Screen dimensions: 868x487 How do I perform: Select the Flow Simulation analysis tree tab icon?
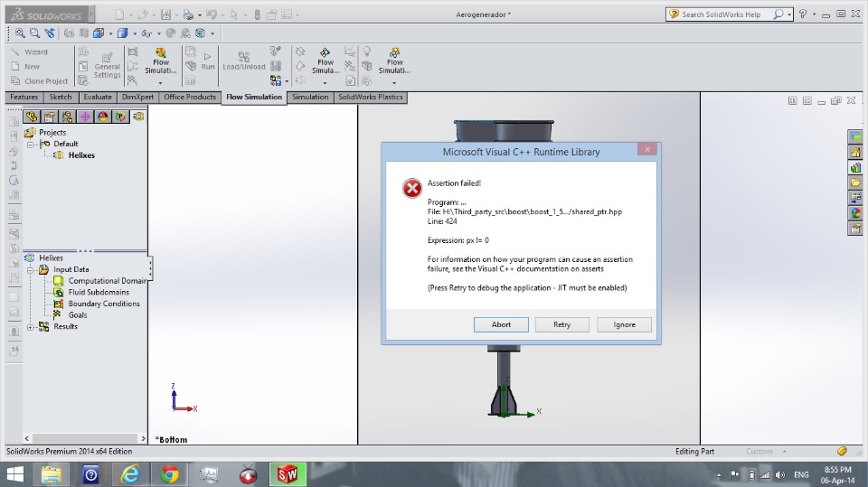point(137,117)
